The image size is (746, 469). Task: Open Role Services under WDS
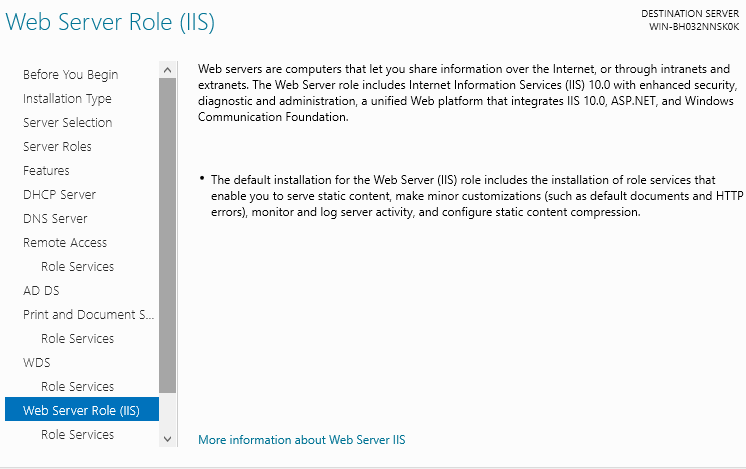(77, 387)
